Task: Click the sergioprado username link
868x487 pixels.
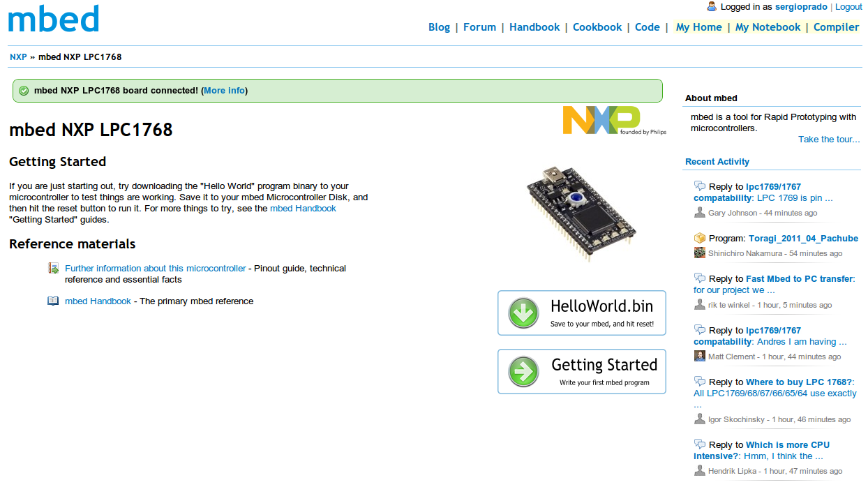Action: (x=801, y=7)
